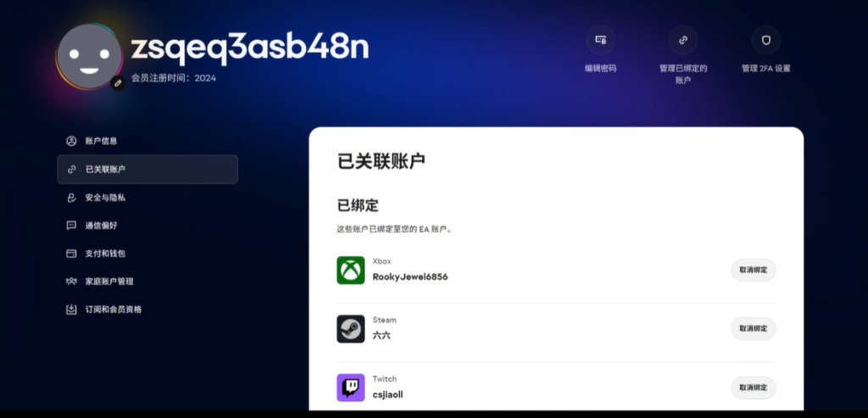Click the profile avatar image

click(x=88, y=56)
